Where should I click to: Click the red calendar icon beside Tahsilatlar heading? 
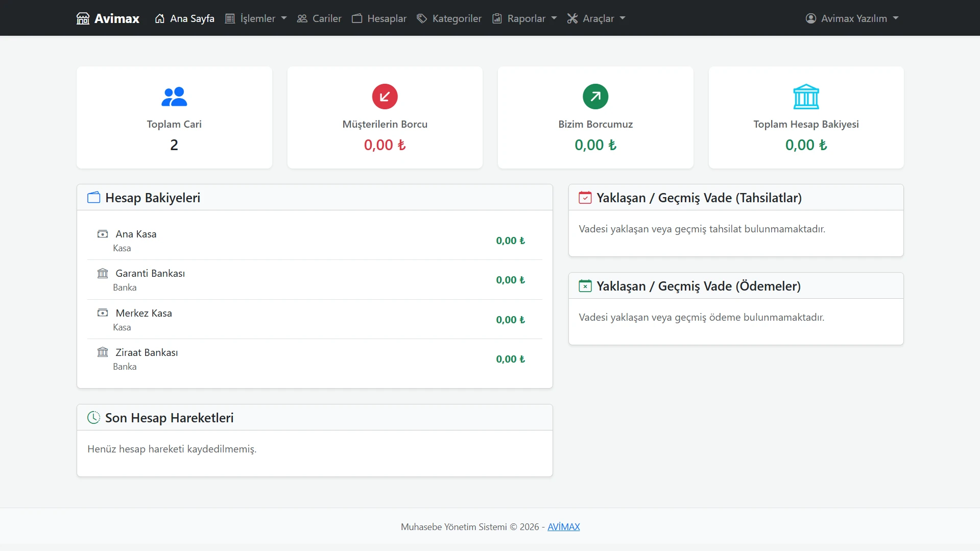(x=585, y=198)
